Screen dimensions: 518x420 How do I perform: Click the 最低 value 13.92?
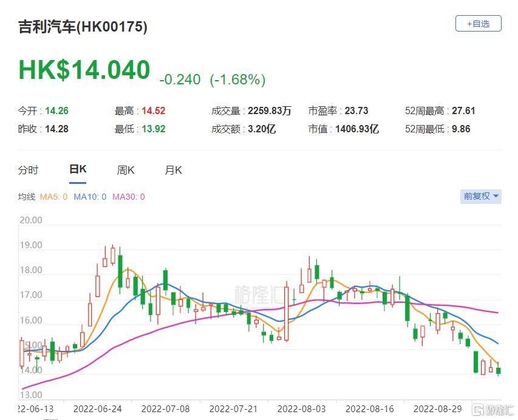[x=153, y=129]
